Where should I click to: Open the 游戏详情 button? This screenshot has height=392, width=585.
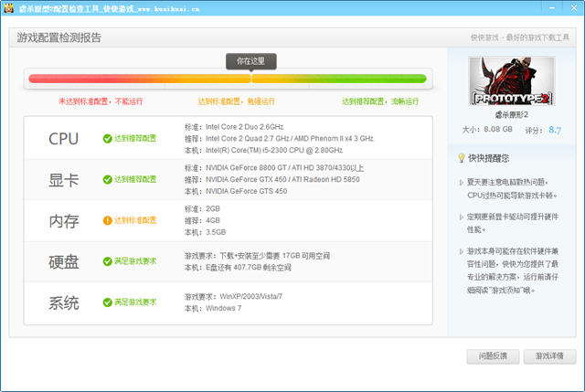pyautogui.click(x=549, y=356)
